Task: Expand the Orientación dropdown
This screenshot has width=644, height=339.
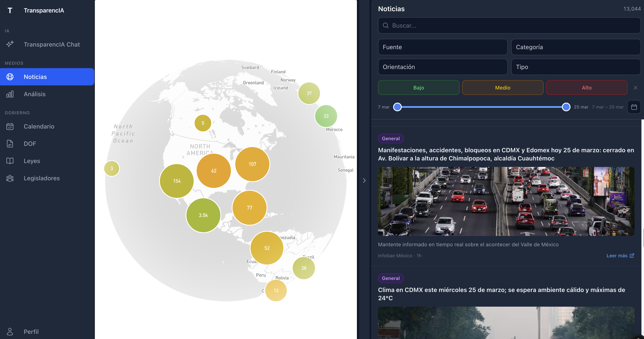Action: (442, 67)
